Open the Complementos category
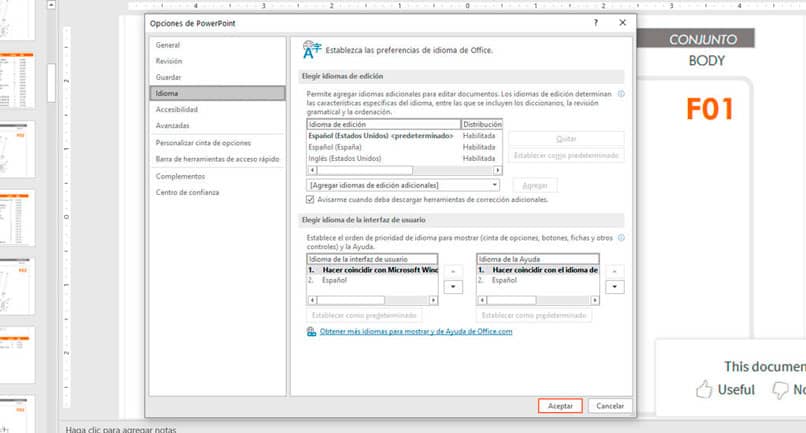This screenshot has height=433, width=806. [180, 176]
